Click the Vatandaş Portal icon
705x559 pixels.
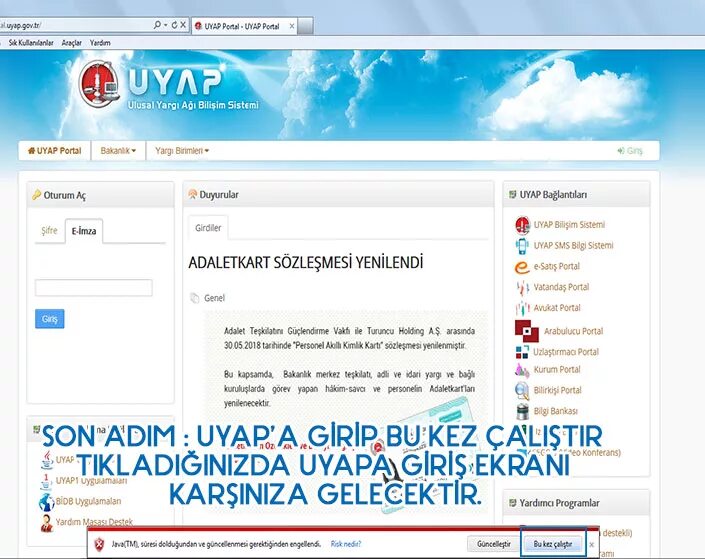[522, 287]
